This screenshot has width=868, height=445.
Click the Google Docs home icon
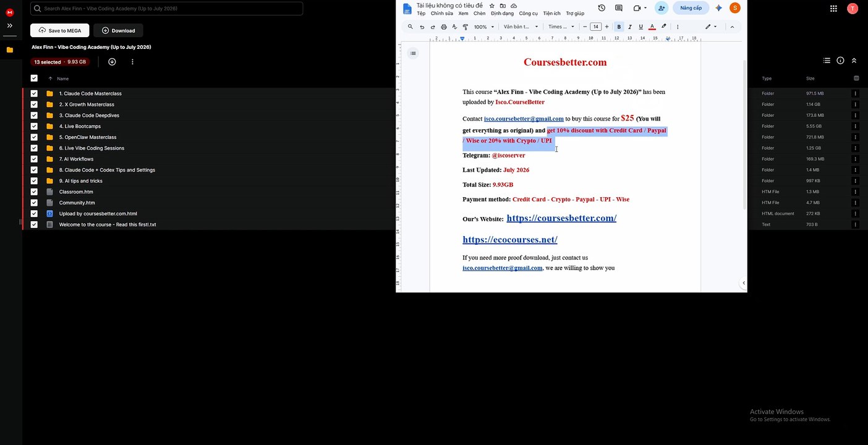pos(407,9)
